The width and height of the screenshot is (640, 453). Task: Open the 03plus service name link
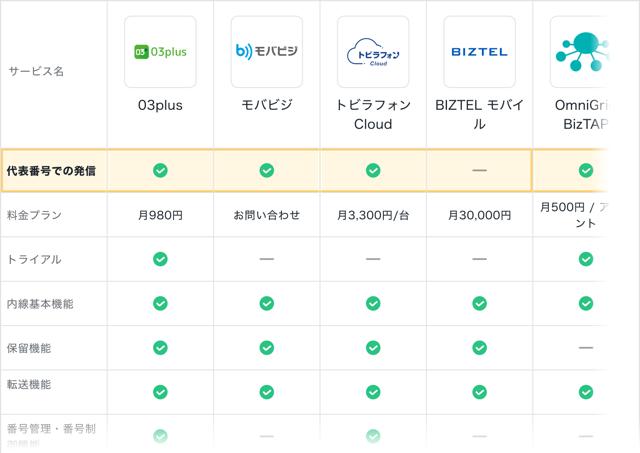160,106
